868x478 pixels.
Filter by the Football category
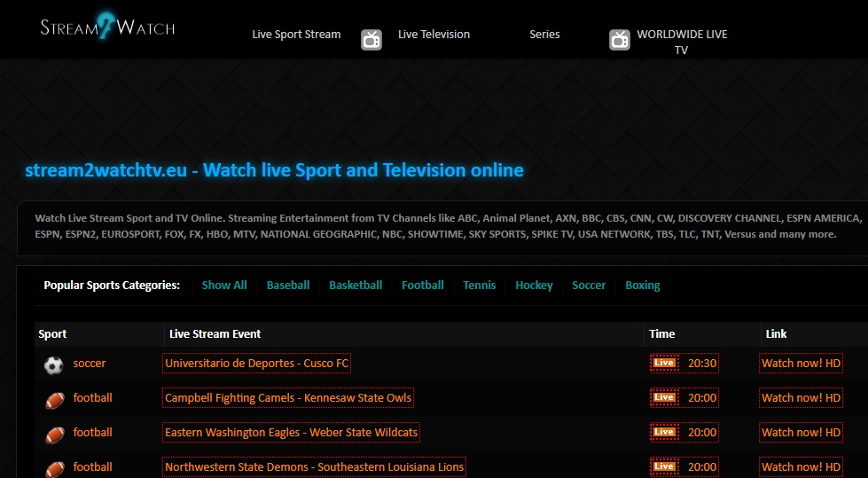tap(422, 286)
